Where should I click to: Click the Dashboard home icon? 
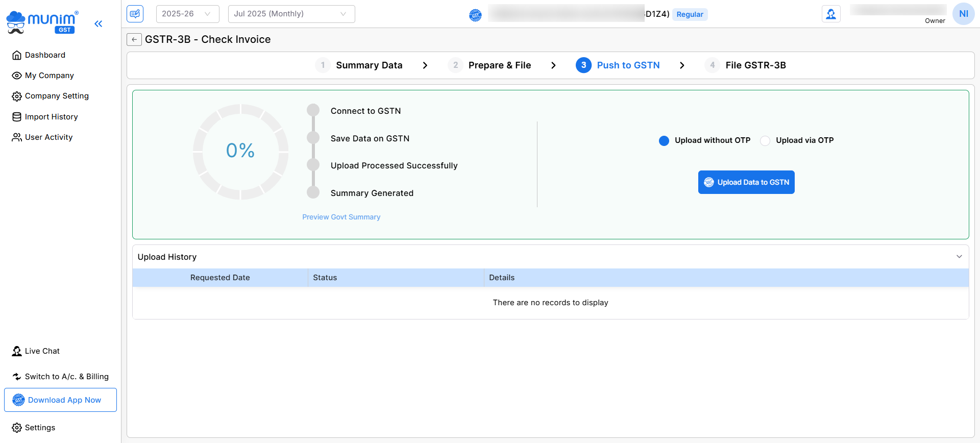[x=17, y=55]
